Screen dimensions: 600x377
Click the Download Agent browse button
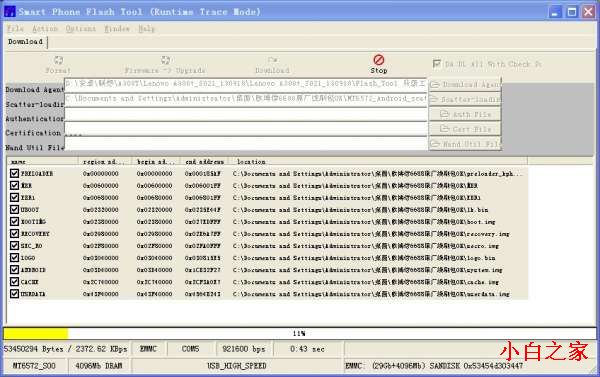(x=465, y=85)
